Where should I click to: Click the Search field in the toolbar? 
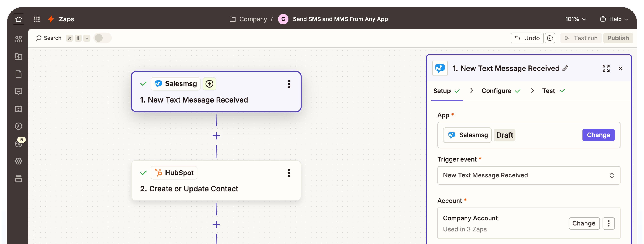(49, 38)
